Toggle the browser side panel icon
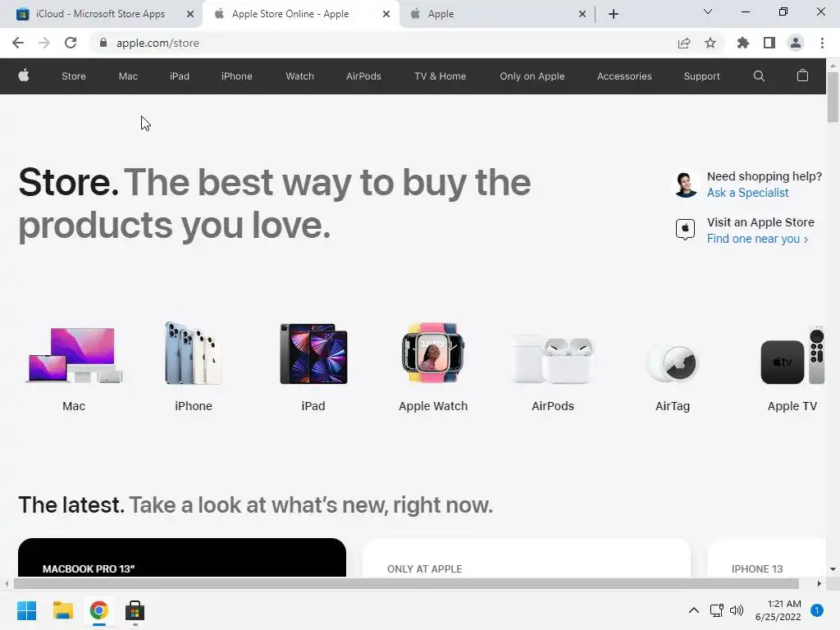 click(769, 43)
